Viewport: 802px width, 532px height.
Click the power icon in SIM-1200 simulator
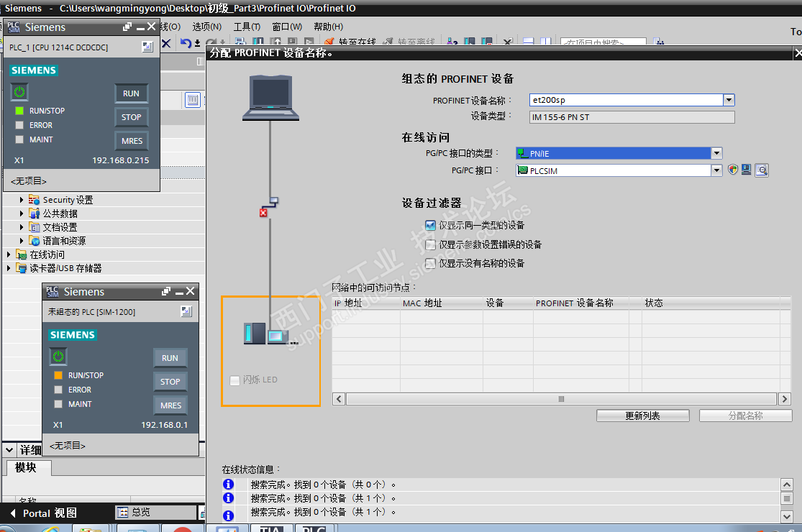(58, 356)
